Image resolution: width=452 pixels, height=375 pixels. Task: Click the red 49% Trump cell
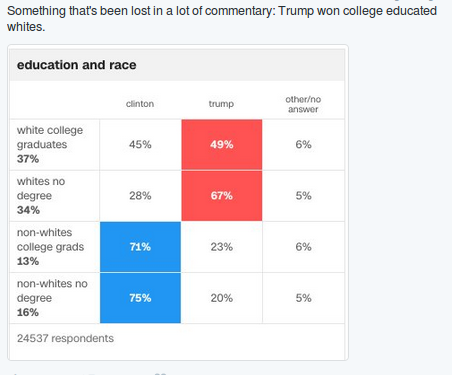222,145
